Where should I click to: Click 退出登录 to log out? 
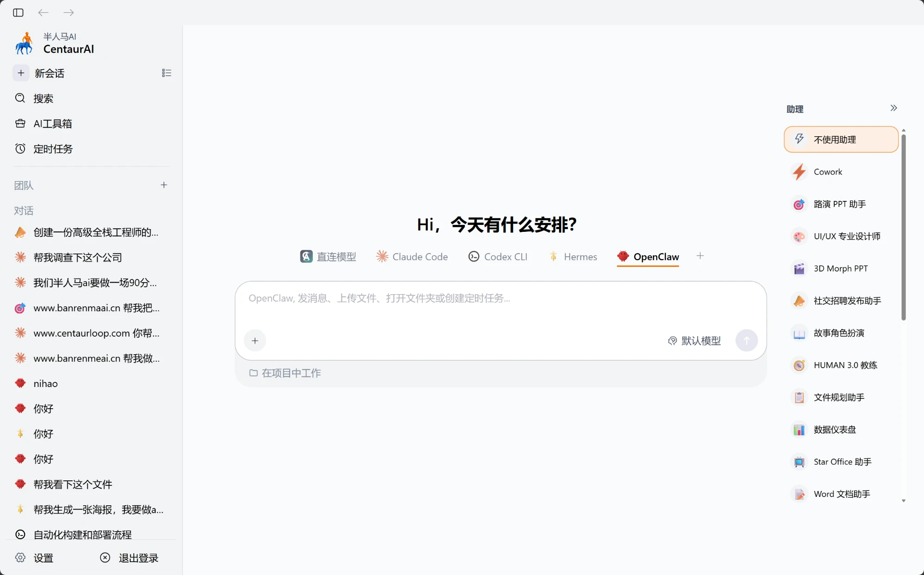(x=130, y=558)
